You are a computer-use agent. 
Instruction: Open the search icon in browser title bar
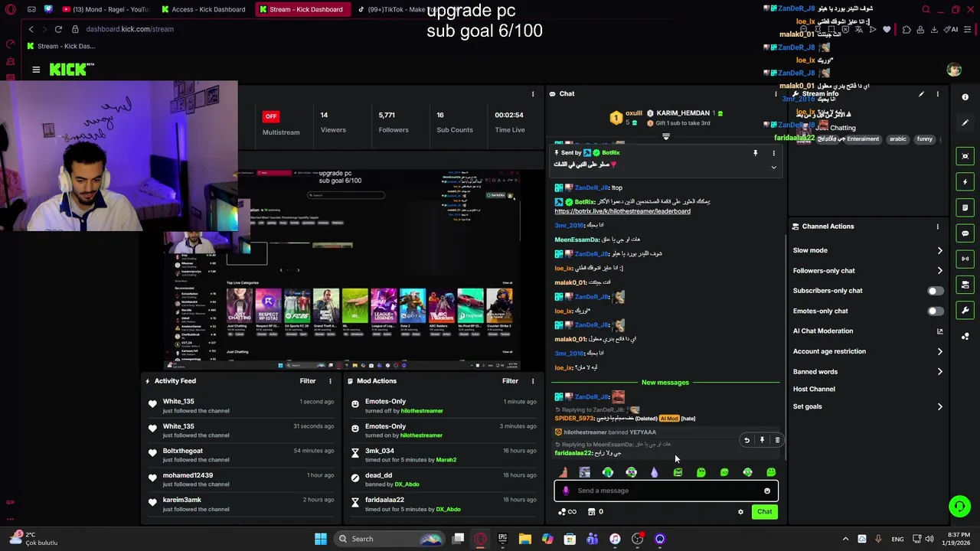pos(926,10)
